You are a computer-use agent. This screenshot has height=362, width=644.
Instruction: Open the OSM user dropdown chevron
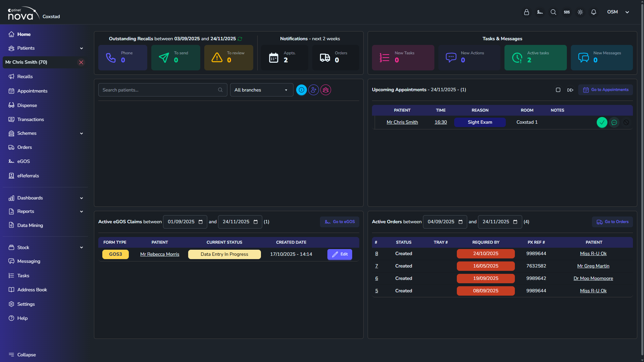pos(627,12)
